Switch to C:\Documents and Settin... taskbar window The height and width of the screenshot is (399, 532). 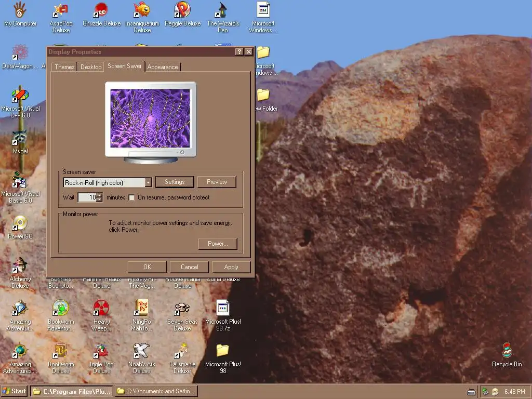(x=156, y=391)
